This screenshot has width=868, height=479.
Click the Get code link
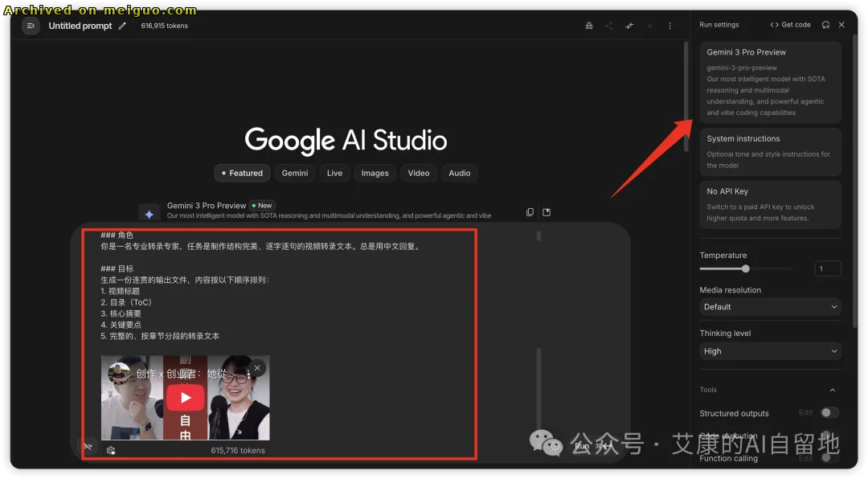tap(790, 24)
